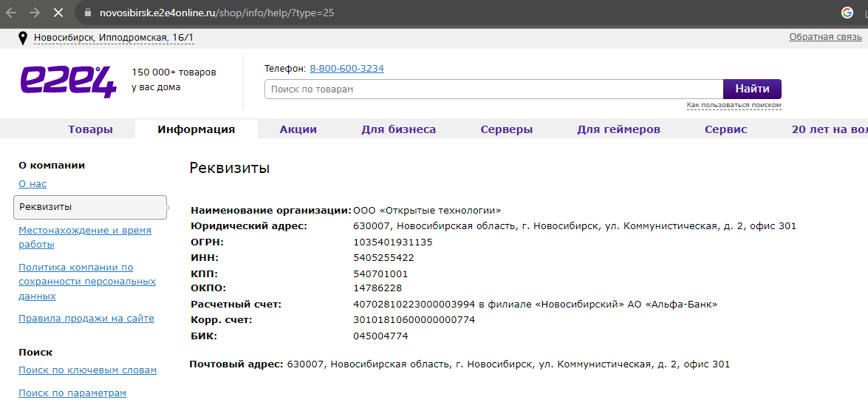Stop page loading with X button

[59, 13]
